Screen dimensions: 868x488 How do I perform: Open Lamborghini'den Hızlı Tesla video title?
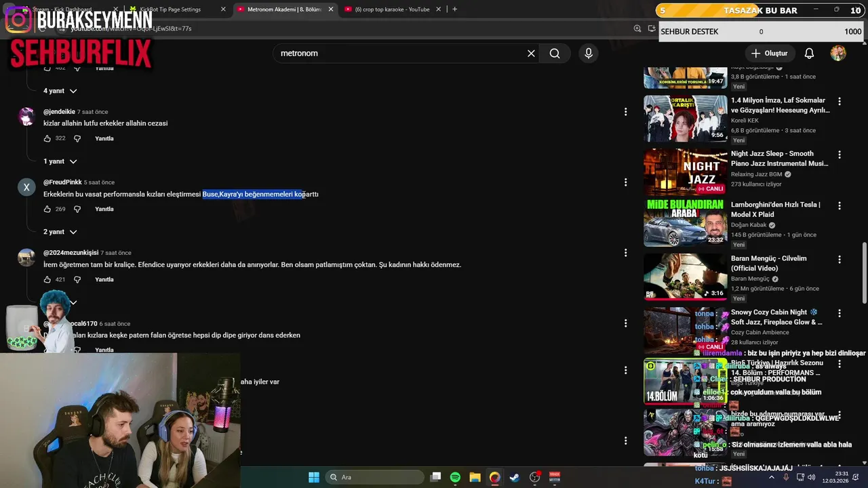(775, 209)
